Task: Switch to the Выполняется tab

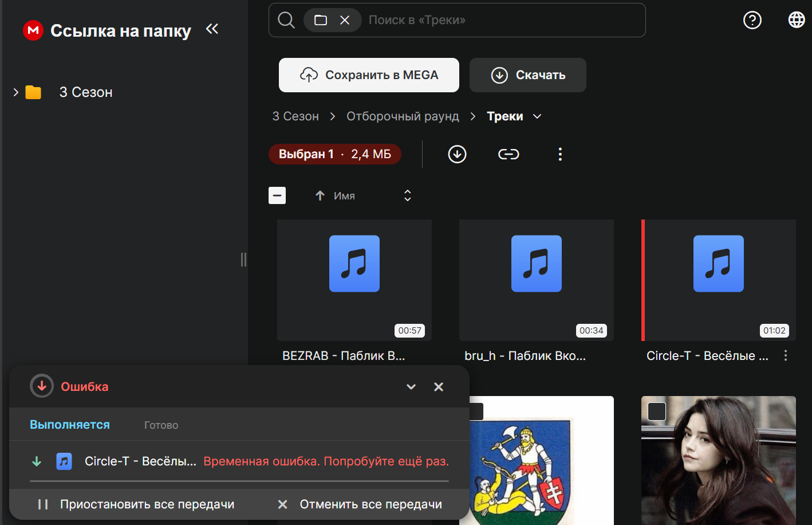Action: (70, 425)
